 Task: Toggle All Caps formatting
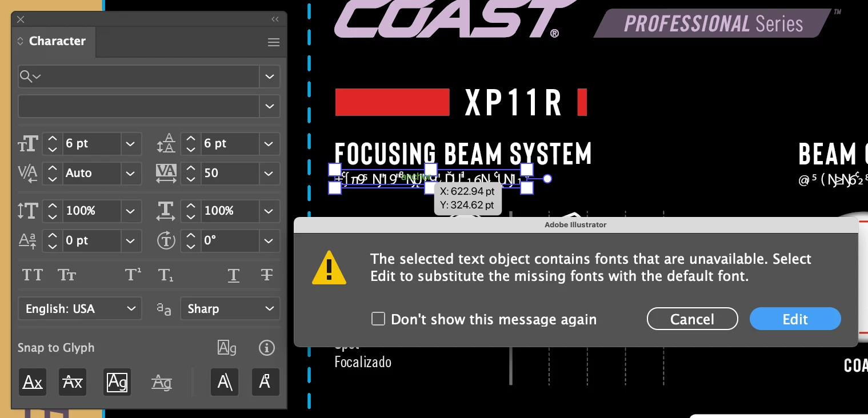tap(32, 276)
